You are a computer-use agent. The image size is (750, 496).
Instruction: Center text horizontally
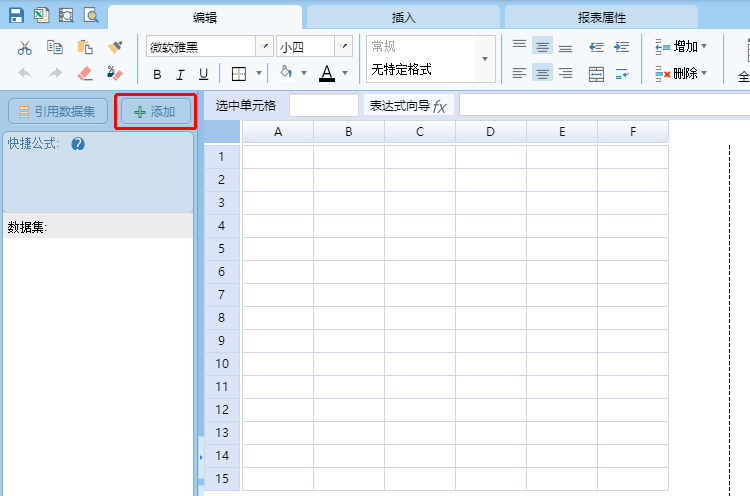pos(542,73)
